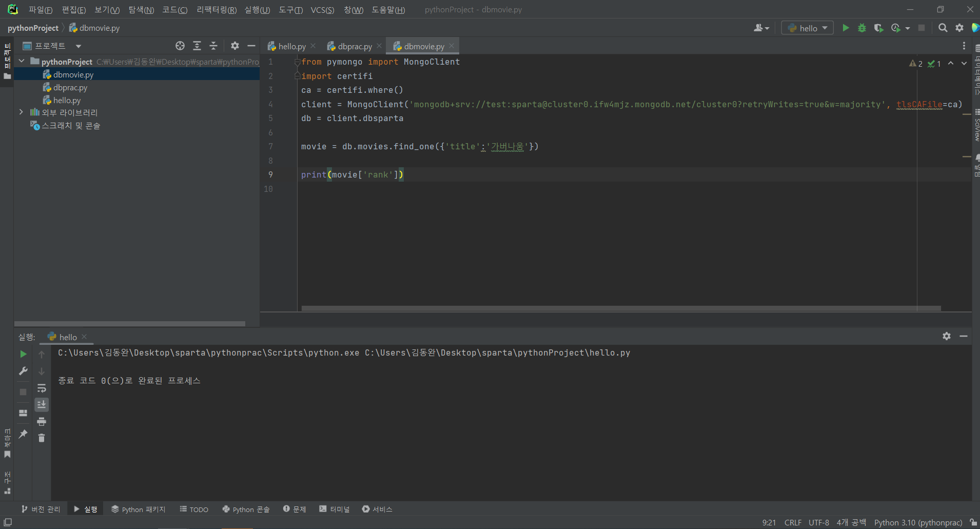
Task: Open hello run configuration dropdown
Action: (x=807, y=28)
